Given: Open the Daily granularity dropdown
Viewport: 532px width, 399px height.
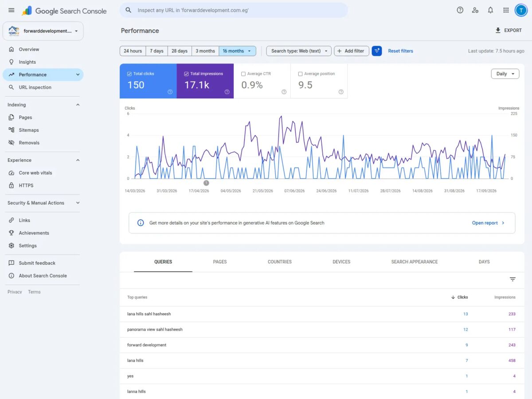Looking at the screenshot, I should tap(505, 74).
